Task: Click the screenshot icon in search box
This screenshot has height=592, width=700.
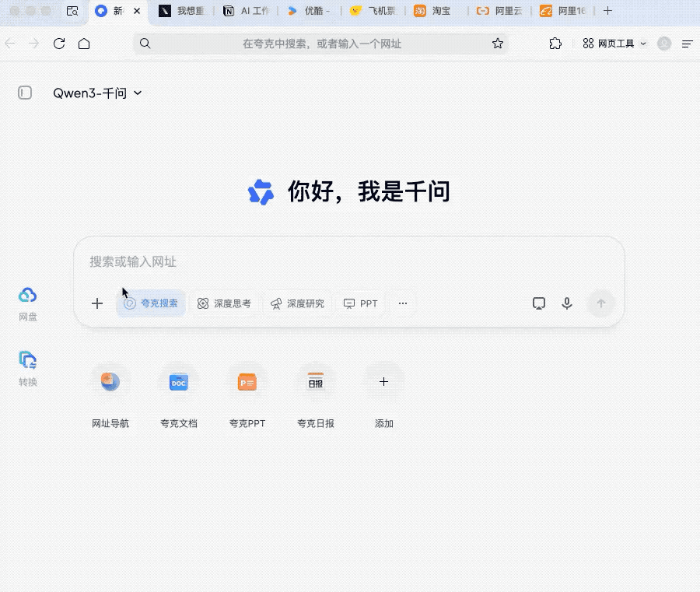Action: point(538,303)
